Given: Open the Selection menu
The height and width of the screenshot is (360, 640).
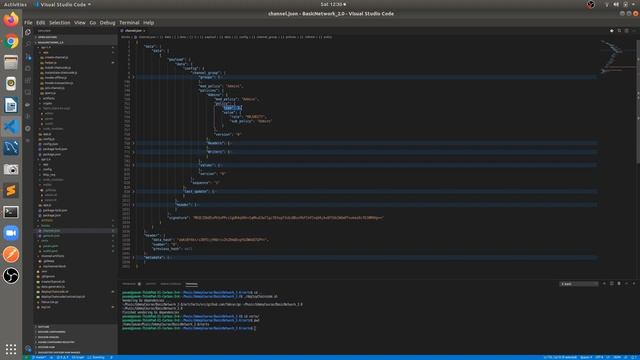Looking at the screenshot, I should point(60,23).
